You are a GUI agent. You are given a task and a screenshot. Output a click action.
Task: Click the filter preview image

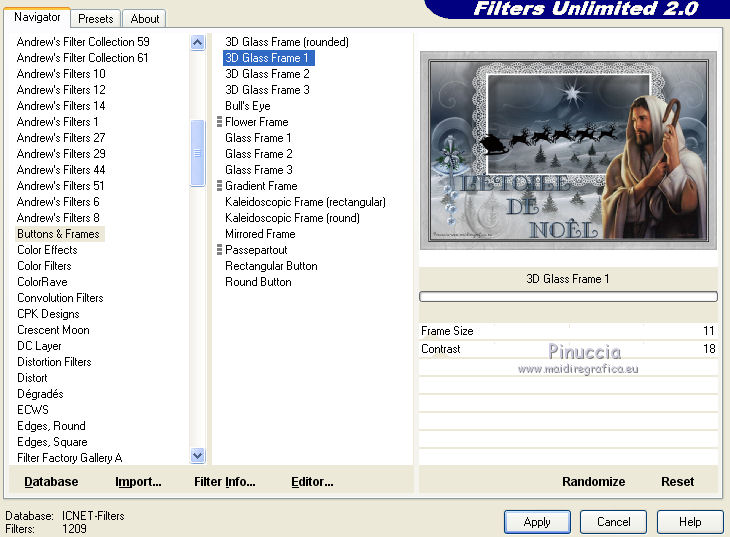tap(568, 150)
